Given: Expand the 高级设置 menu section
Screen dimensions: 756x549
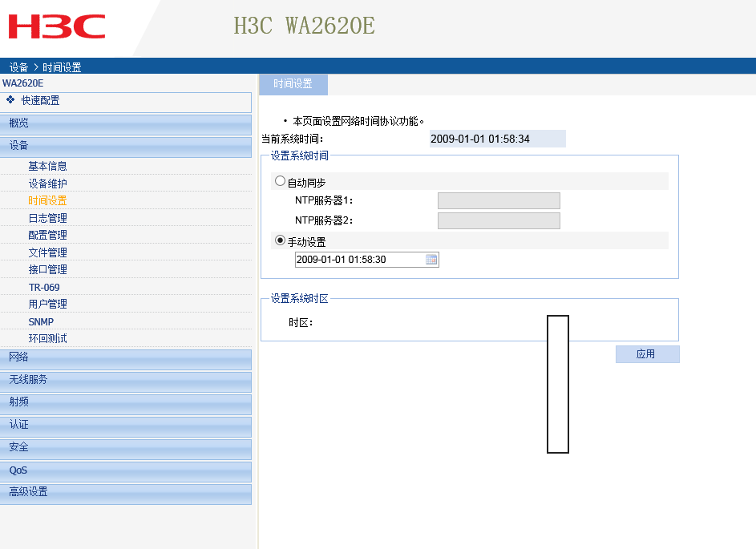Looking at the screenshot, I should [125, 493].
